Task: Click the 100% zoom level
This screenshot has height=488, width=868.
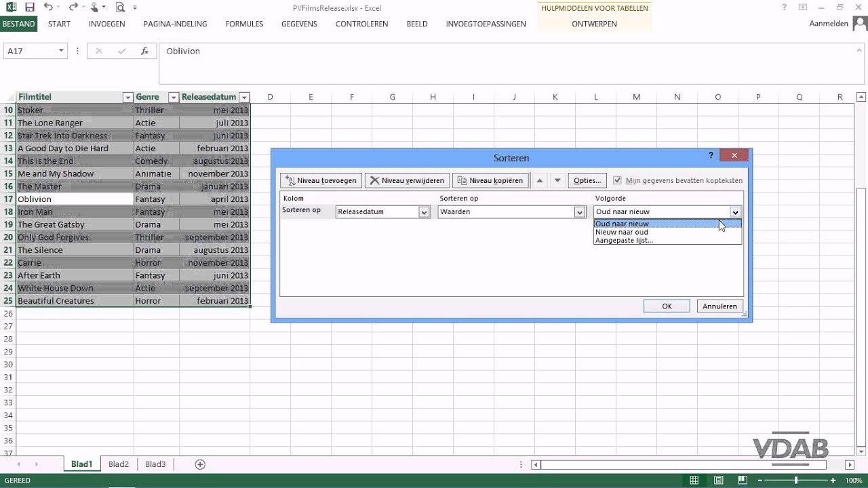Action: tap(854, 481)
